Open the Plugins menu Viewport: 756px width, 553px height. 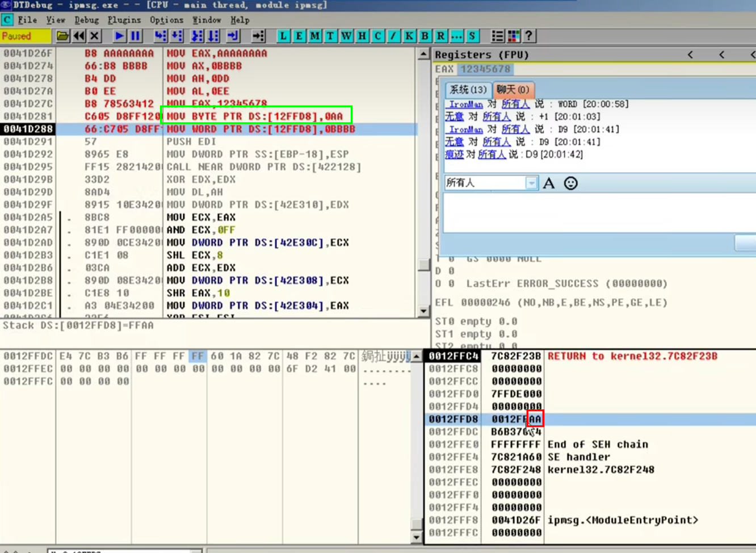click(x=124, y=20)
